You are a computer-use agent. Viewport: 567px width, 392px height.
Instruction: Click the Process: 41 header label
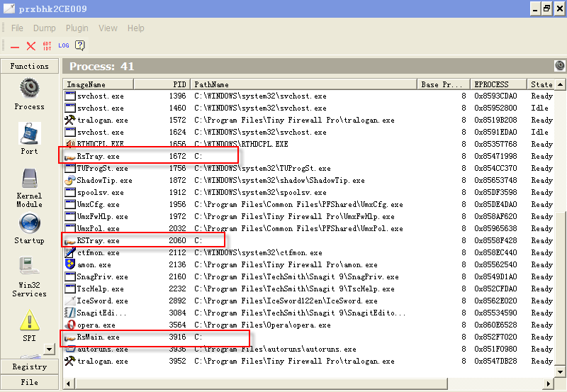[x=101, y=66]
